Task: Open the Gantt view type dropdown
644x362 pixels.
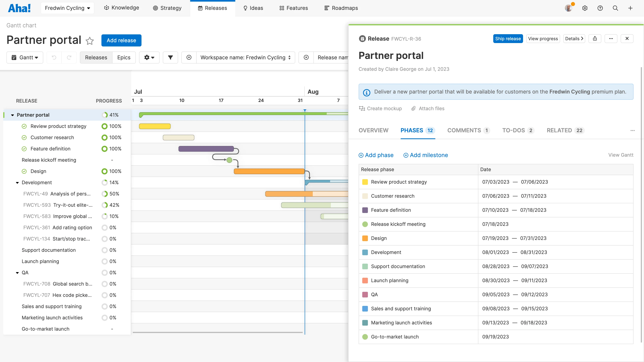Action: click(x=25, y=57)
